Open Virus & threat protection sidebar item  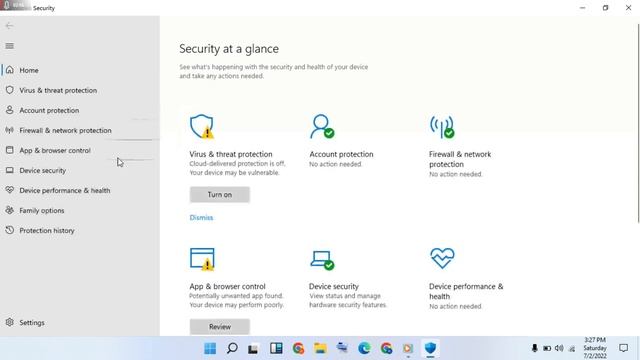coord(58,90)
